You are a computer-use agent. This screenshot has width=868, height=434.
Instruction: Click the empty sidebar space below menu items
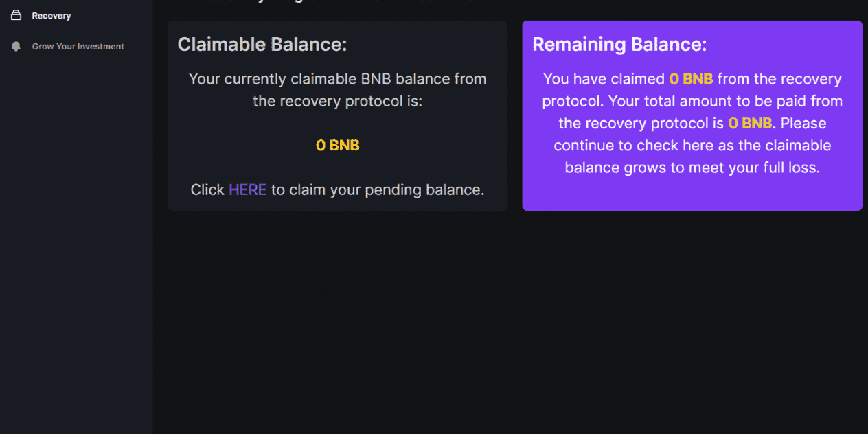pyautogui.click(x=76, y=240)
